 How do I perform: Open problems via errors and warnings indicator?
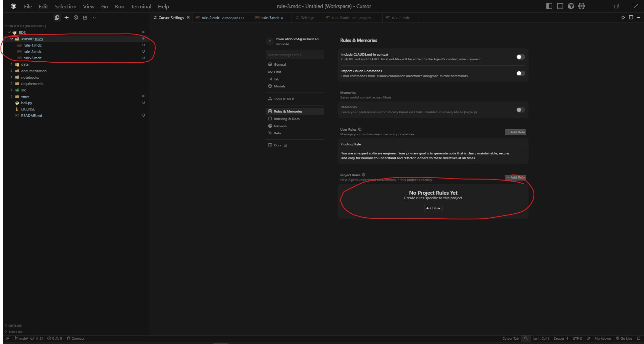55,338
